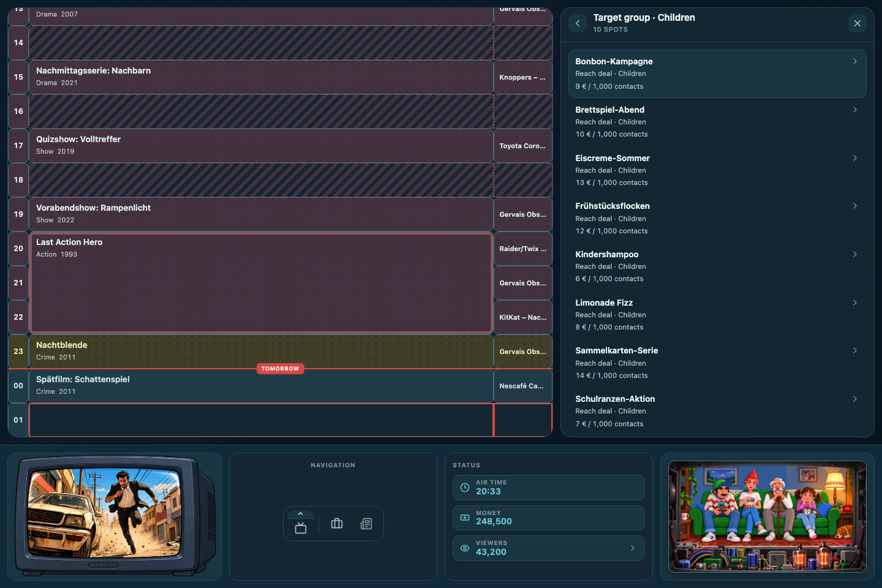Image resolution: width=882 pixels, height=588 pixels.
Task: Go back from the Target group panel
Action: point(578,23)
